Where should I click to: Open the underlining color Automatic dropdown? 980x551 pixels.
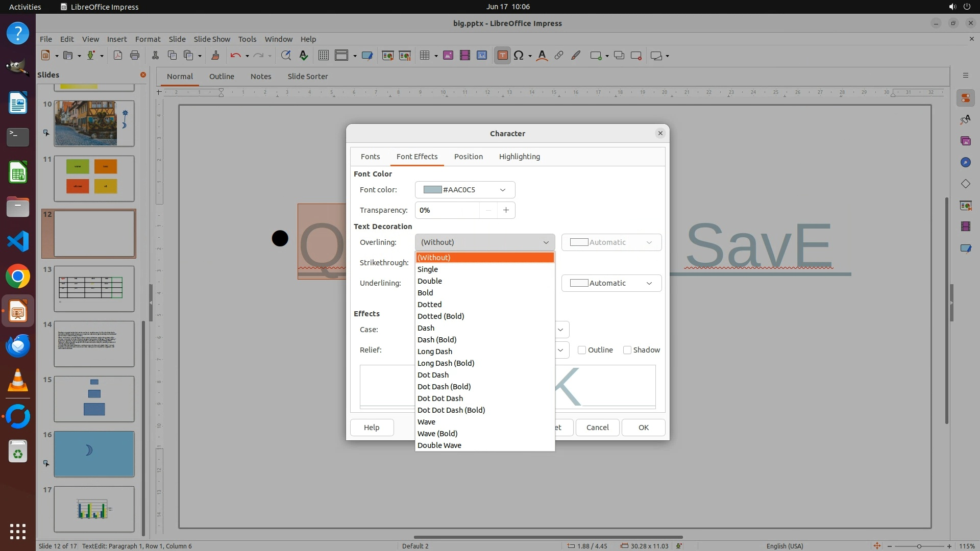point(611,283)
